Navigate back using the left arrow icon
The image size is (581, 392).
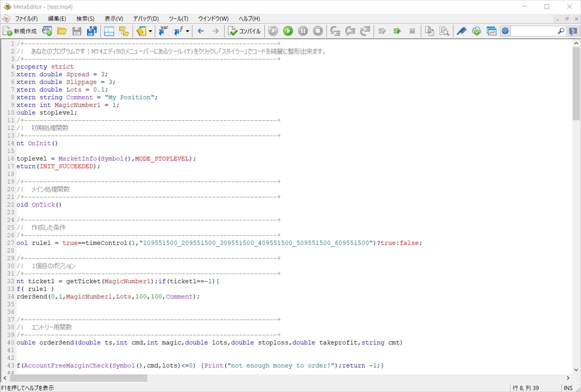pyautogui.click(x=201, y=31)
